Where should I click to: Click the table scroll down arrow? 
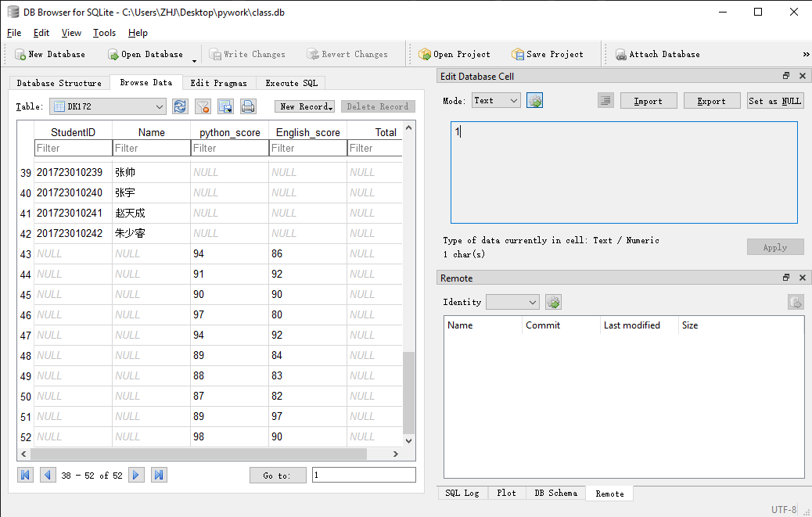[408, 441]
